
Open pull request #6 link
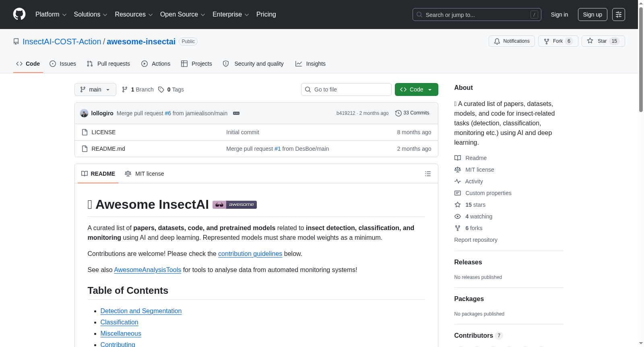point(168,113)
